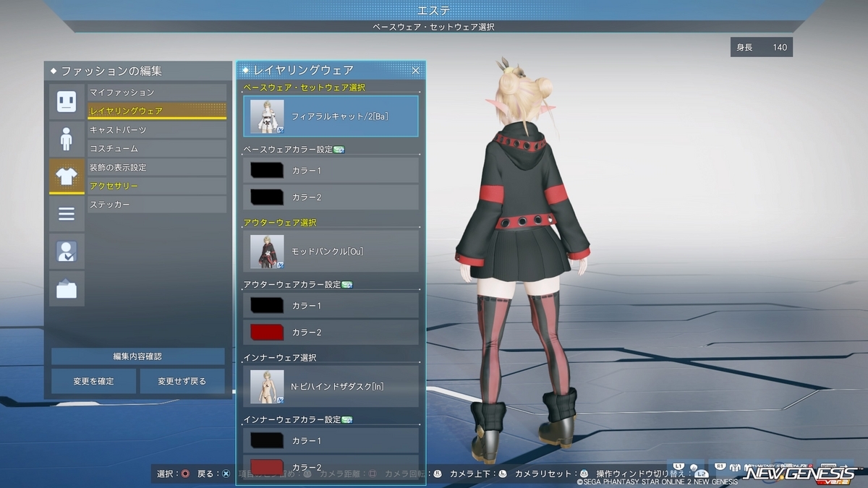
Task: Choose basewear フィアラルキャット/2[Ba] entry
Action: 331,116
